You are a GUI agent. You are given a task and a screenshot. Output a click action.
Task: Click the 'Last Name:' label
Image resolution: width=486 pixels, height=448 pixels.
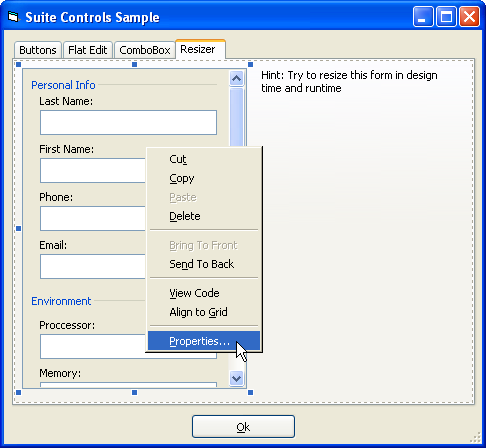[x=66, y=101]
